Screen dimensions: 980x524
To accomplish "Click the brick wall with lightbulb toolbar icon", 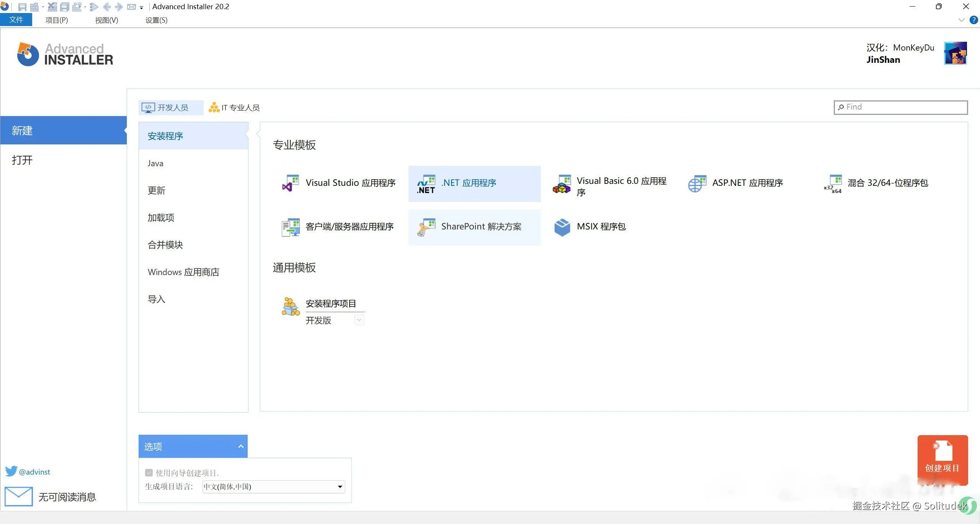I will click(77, 7).
